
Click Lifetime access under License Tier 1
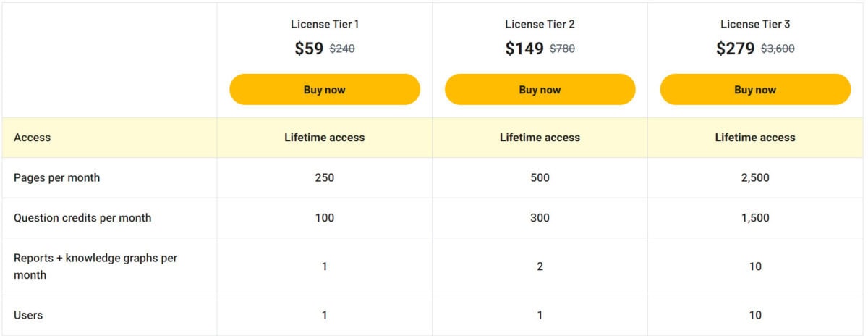click(x=325, y=138)
